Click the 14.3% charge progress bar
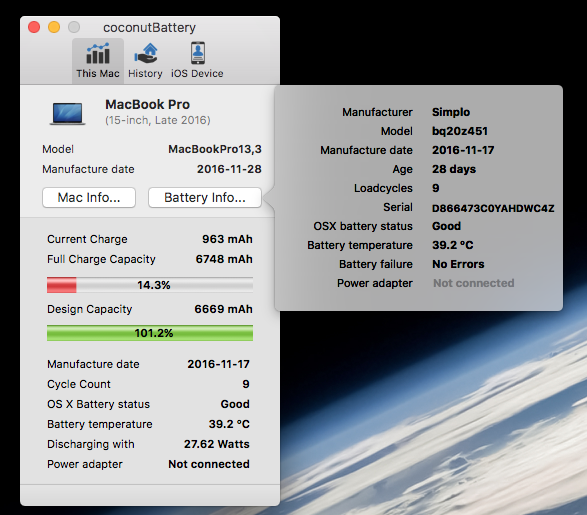 (x=150, y=285)
